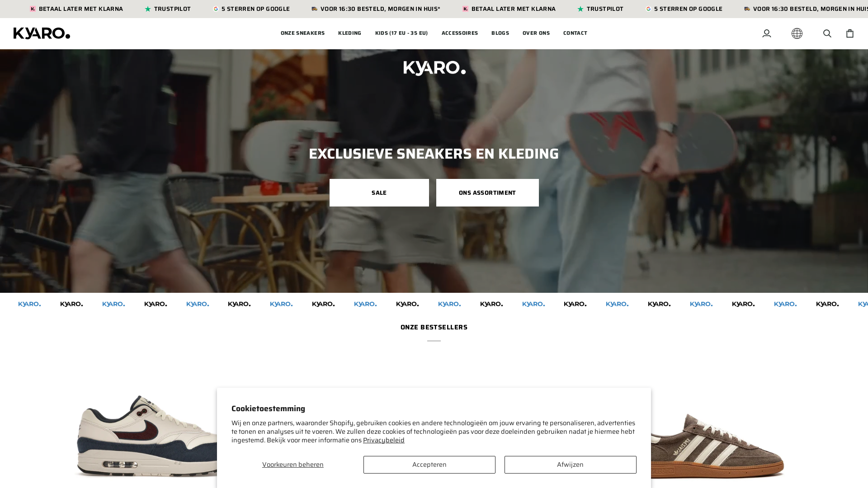
Task: Open the language globe selector
Action: [797, 33]
